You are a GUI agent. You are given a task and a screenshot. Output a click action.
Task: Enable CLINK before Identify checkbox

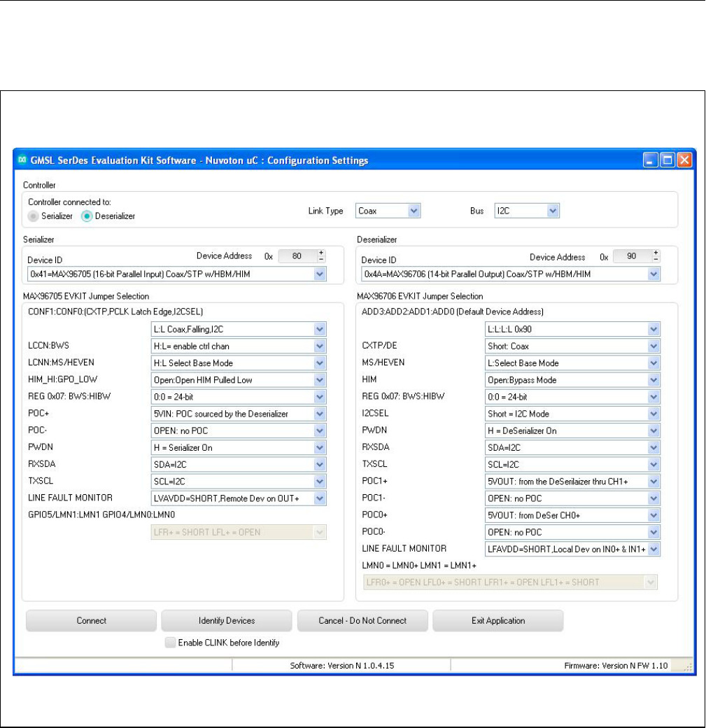[169, 642]
